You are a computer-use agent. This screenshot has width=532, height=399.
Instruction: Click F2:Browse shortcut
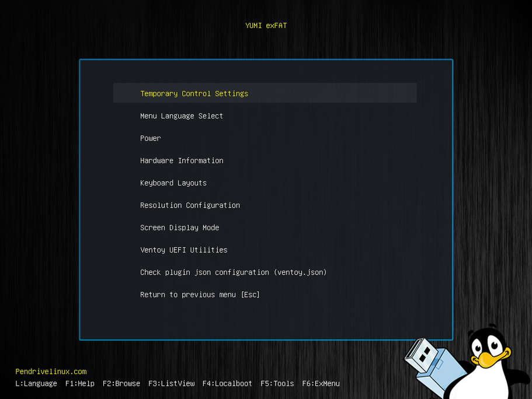click(x=121, y=383)
